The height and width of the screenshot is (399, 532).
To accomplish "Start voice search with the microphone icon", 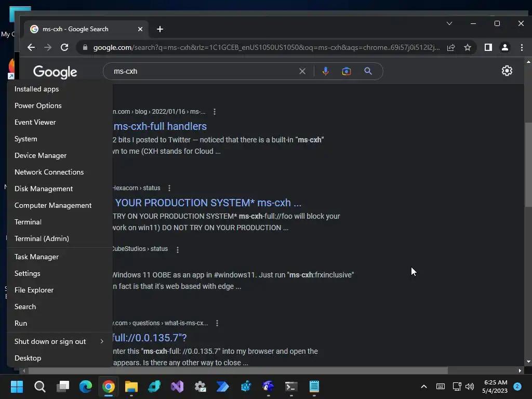I will tap(325, 71).
